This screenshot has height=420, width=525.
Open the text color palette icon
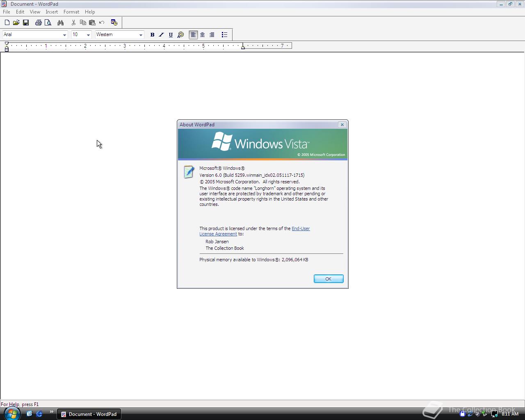180,35
